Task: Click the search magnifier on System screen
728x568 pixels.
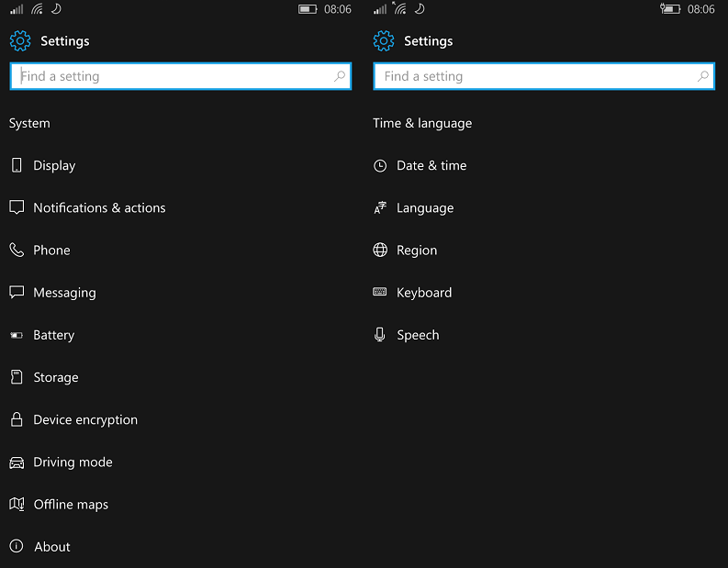Action: [x=340, y=76]
